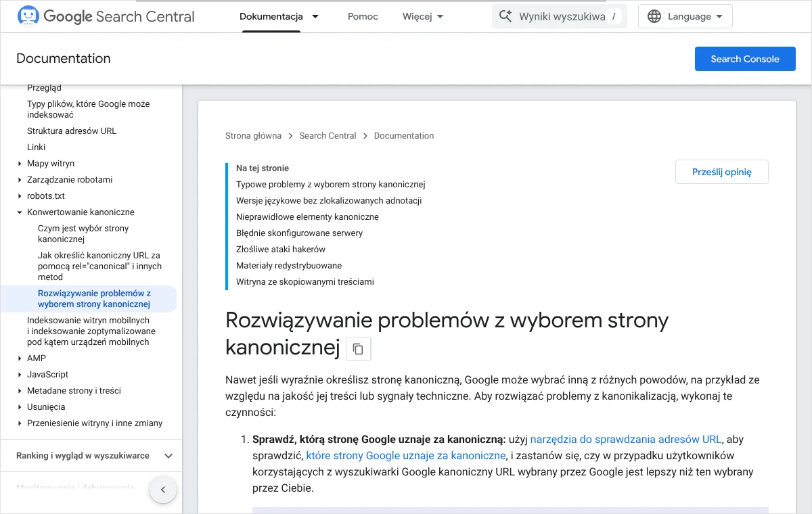Image resolution: width=812 pixels, height=514 pixels.
Task: Open Typy plików, które Google może indeksować
Action: click(89, 110)
